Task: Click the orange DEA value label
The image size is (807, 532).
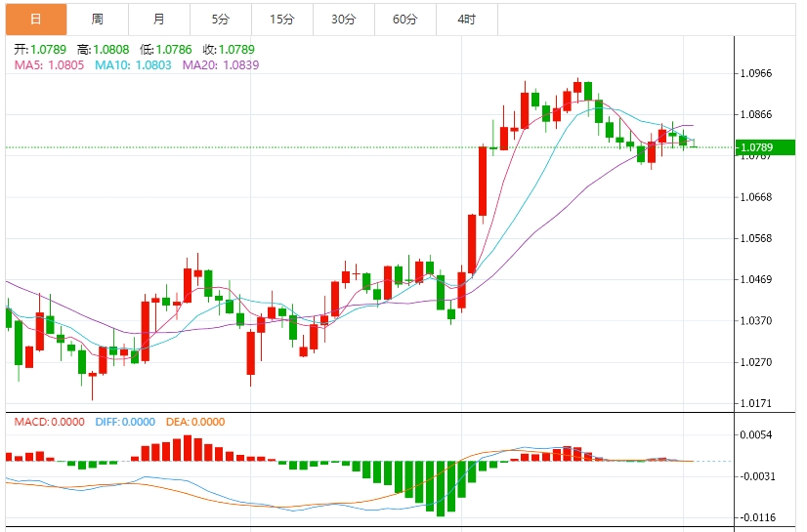Action: 196,422
